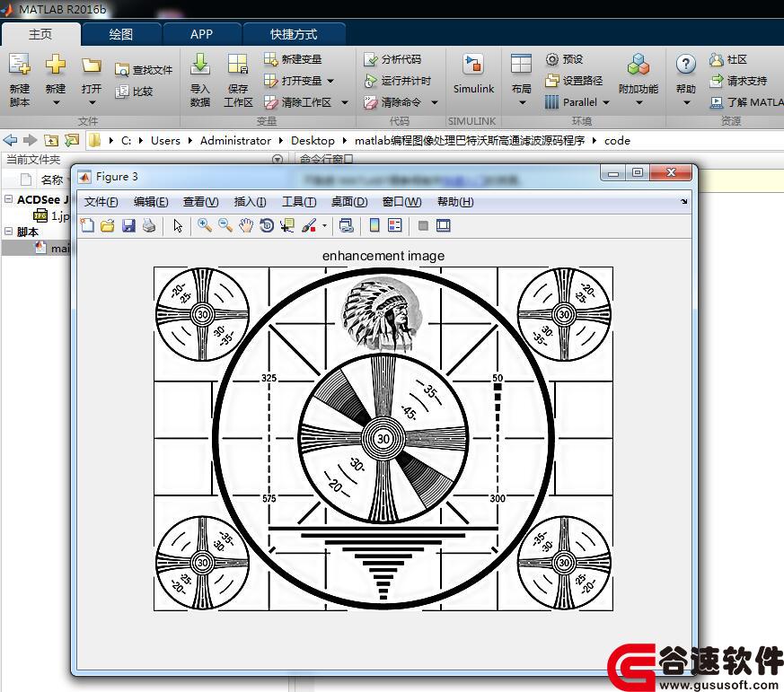
Task: Switch to the Home (主页) tab
Action: click(x=40, y=34)
